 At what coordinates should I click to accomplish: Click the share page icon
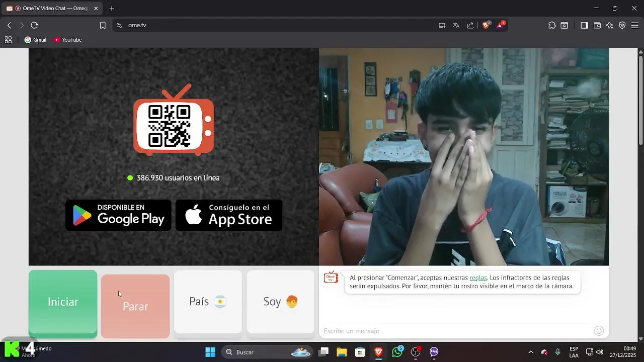click(x=470, y=25)
